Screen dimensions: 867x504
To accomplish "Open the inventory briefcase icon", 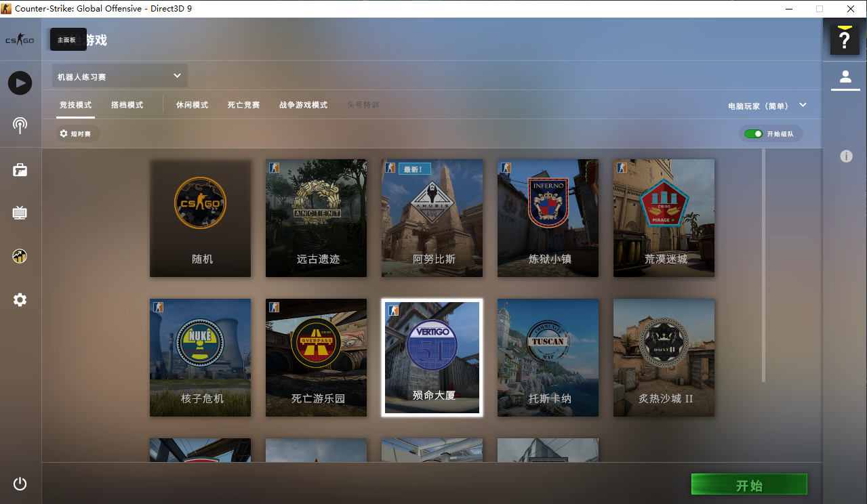I will tap(20, 170).
